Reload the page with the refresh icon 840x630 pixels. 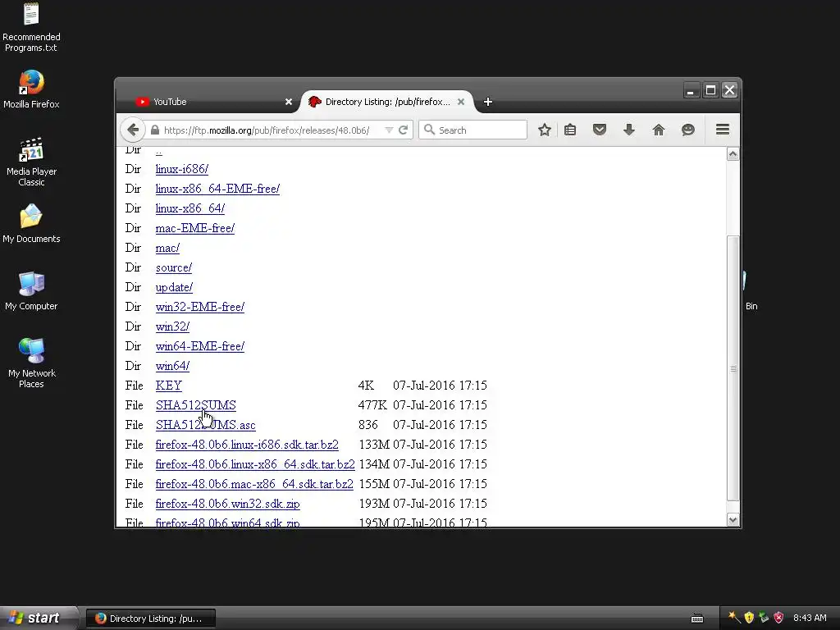point(404,130)
